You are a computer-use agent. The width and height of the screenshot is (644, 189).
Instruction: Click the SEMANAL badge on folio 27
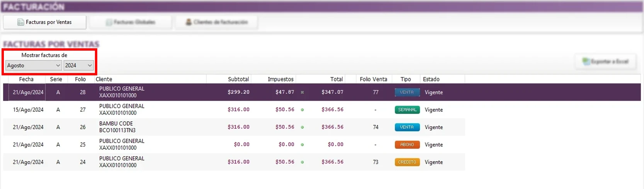[x=407, y=110]
